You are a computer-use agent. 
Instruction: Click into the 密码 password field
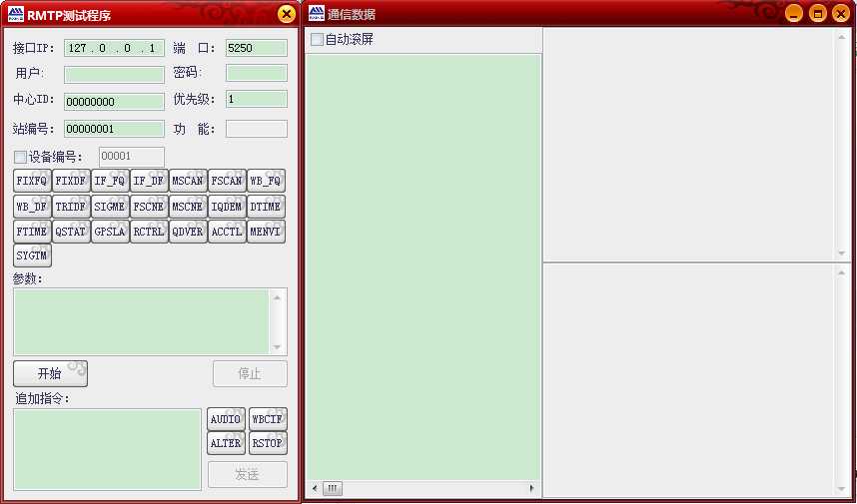point(257,73)
